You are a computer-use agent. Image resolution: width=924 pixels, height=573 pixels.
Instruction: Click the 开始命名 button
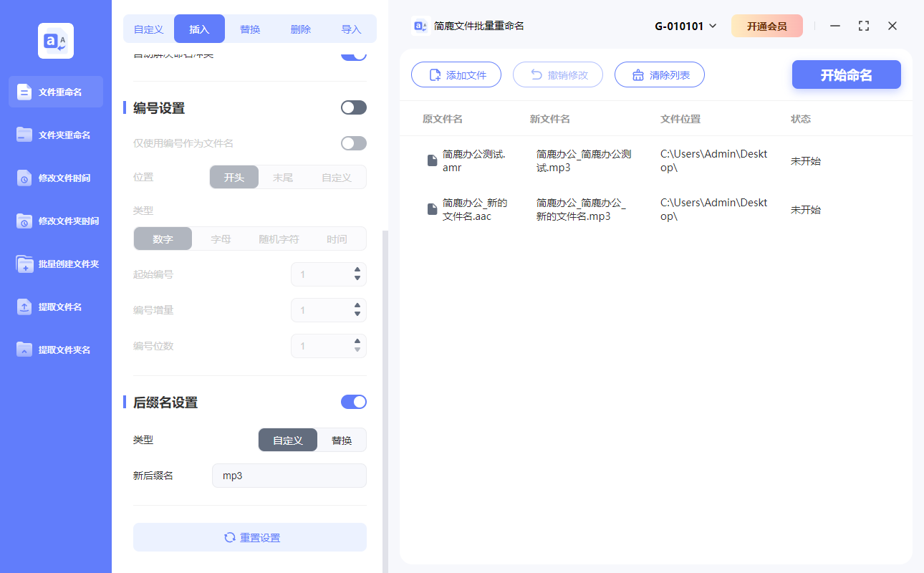point(846,75)
